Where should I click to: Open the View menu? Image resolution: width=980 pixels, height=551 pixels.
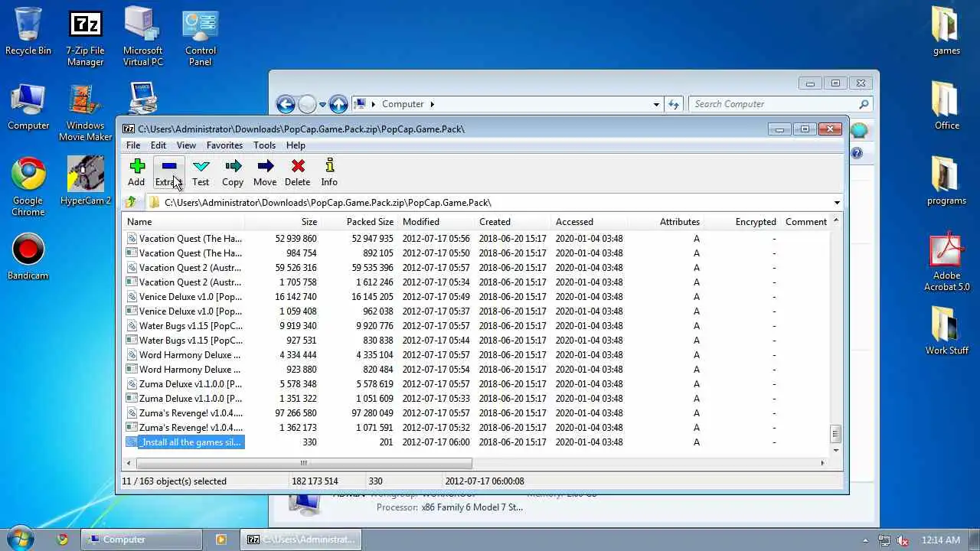point(187,145)
